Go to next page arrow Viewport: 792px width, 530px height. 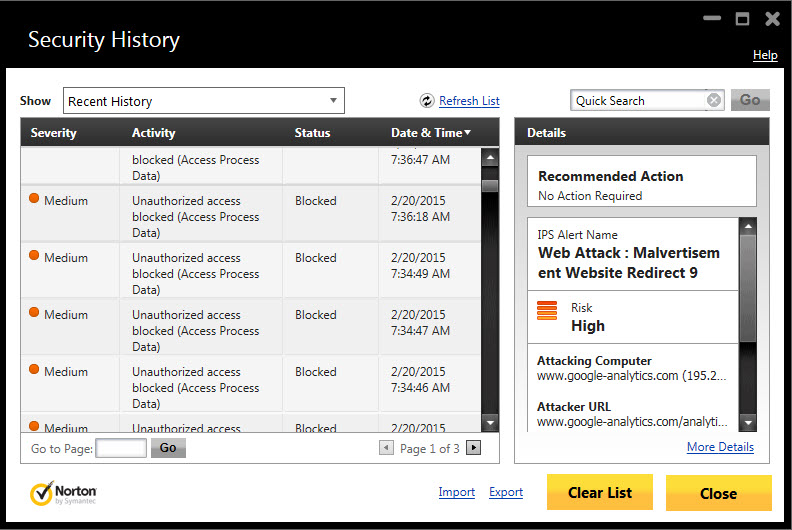(x=474, y=448)
